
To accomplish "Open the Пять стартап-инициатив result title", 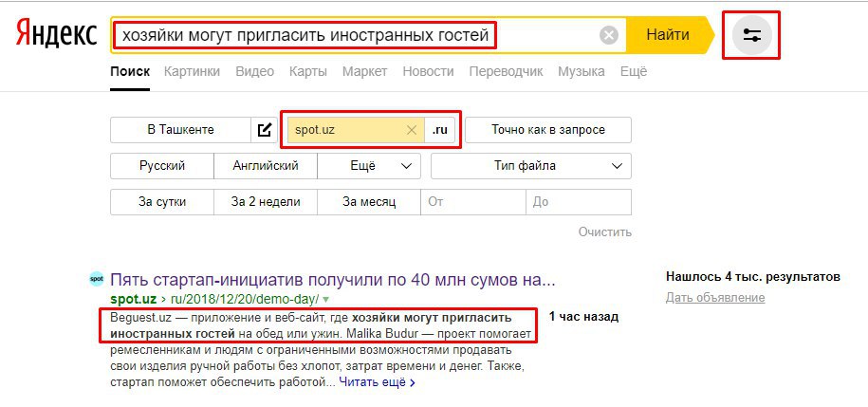I will click(x=333, y=280).
